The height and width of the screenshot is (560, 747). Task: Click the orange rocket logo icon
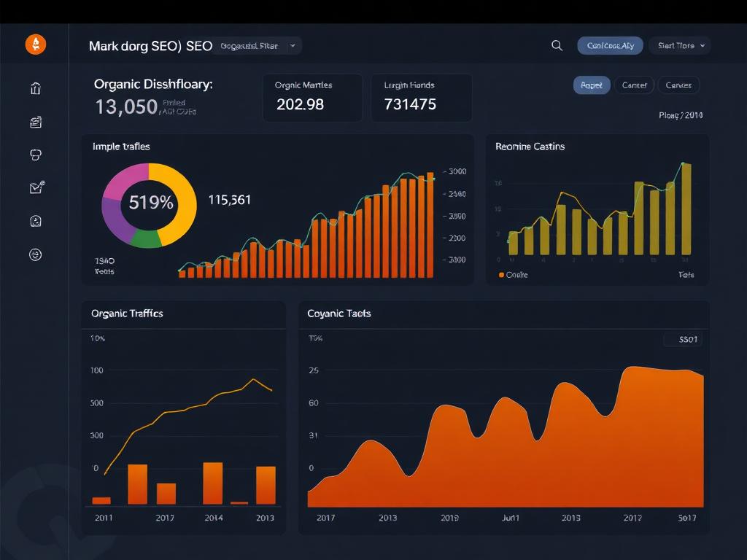35,44
